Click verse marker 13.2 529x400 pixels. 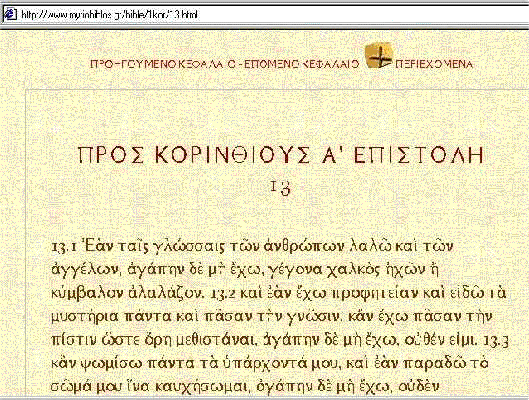(223, 294)
